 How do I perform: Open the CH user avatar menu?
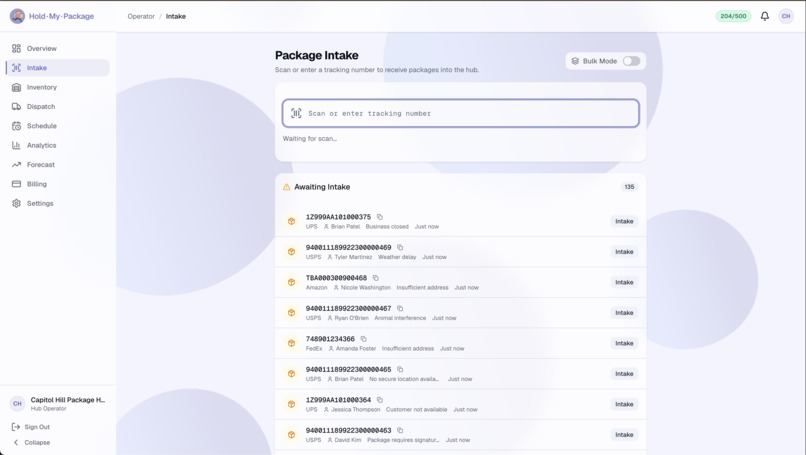point(786,16)
